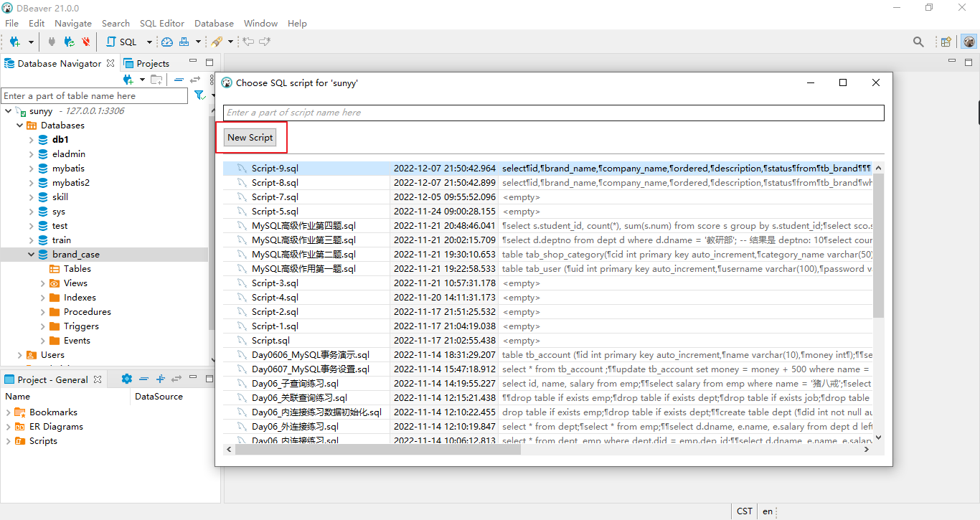The width and height of the screenshot is (980, 520).
Task: Collapse the brand_case database node
Action: tap(32, 255)
